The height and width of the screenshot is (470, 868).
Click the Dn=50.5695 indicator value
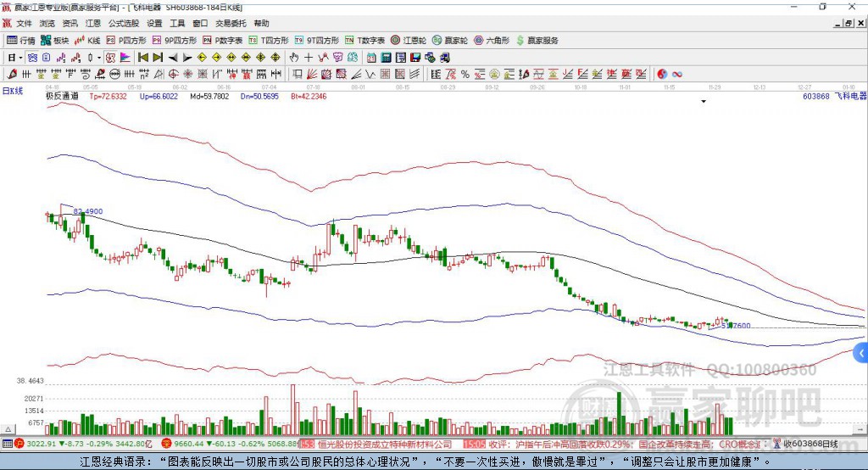tap(259, 96)
